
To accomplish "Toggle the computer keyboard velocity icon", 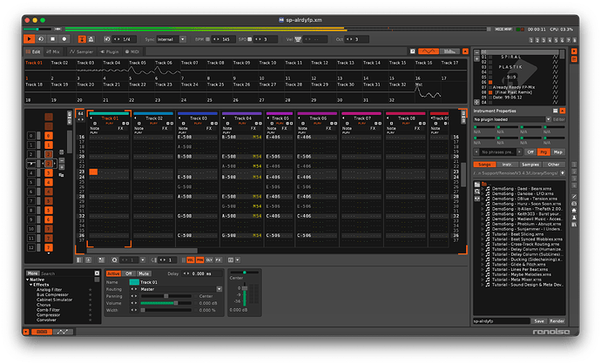I will [298, 39].
